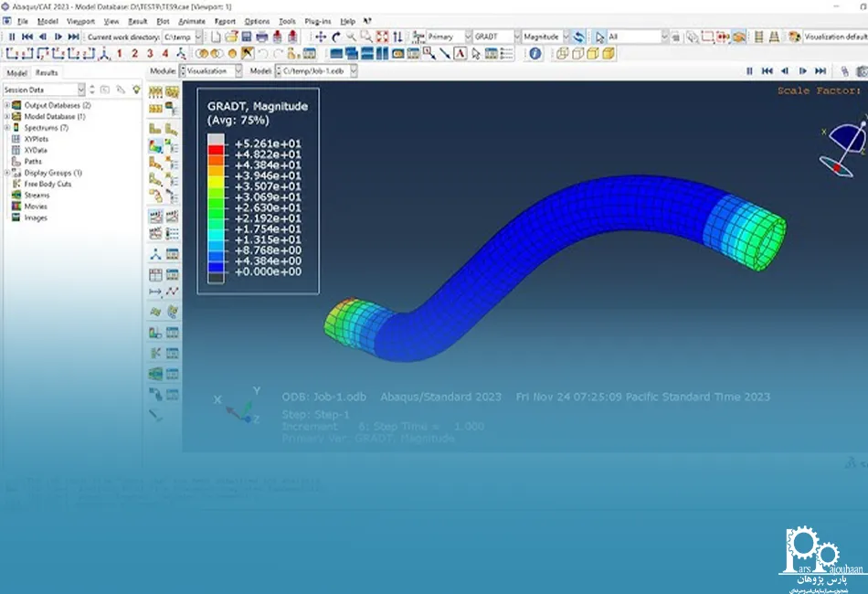Apply view number 2
868x594 pixels.
134,54
